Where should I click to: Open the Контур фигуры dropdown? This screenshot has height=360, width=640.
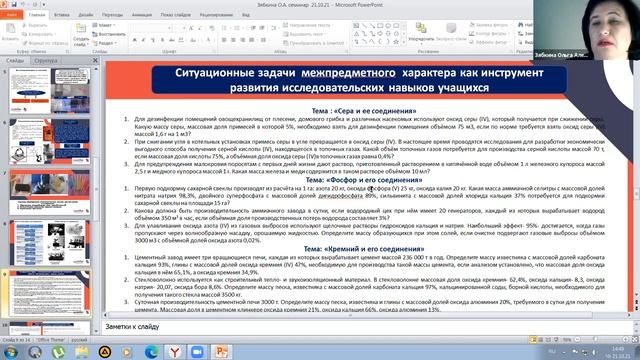click(489, 34)
